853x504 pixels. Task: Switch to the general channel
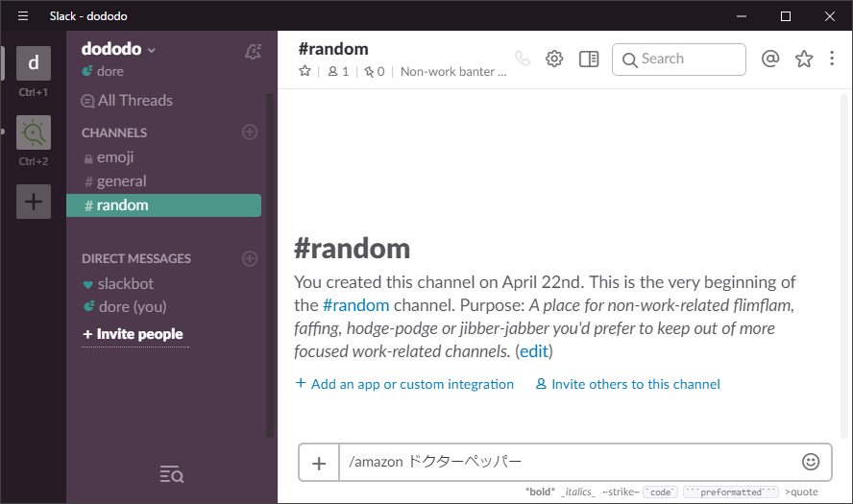point(121,181)
